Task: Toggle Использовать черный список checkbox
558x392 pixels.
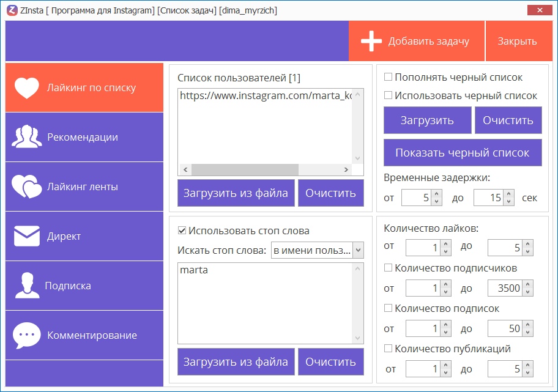Action: pos(388,95)
